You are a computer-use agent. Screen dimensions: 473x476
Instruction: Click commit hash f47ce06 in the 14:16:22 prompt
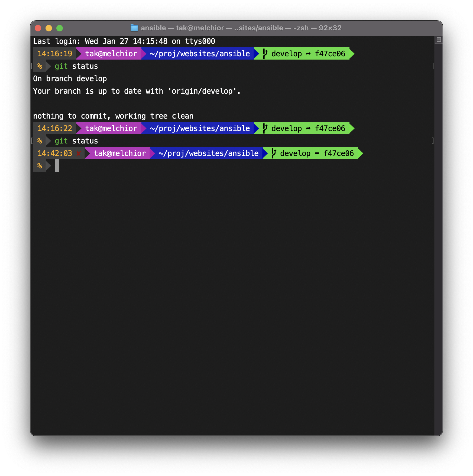coord(330,128)
